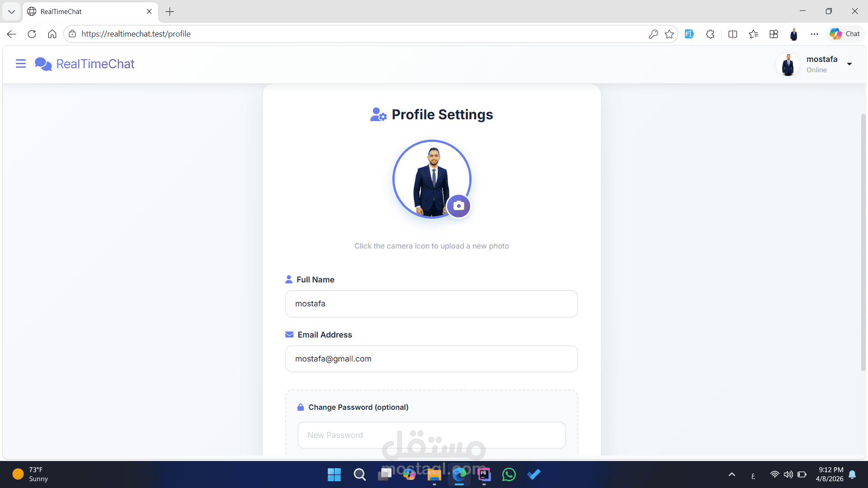This screenshot has height=488, width=868.
Task: Add page to favorites star icon
Action: (x=669, y=34)
